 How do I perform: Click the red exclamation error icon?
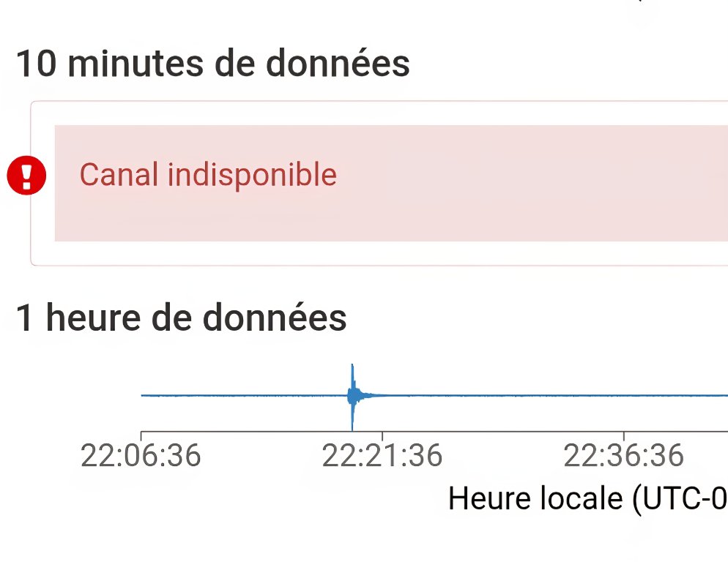[x=26, y=176]
